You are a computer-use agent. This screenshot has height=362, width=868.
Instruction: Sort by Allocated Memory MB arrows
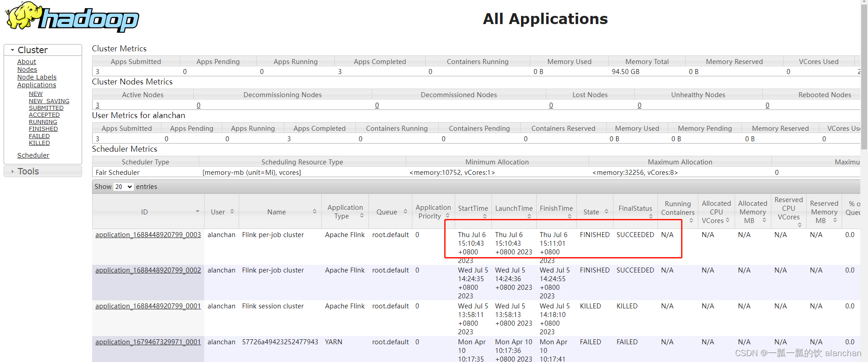[x=764, y=220]
